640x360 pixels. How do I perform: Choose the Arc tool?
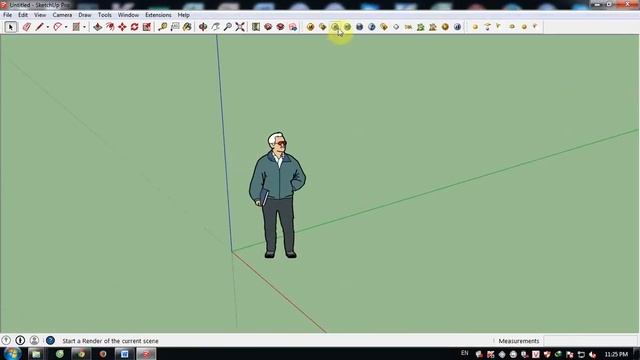[x=58, y=27]
